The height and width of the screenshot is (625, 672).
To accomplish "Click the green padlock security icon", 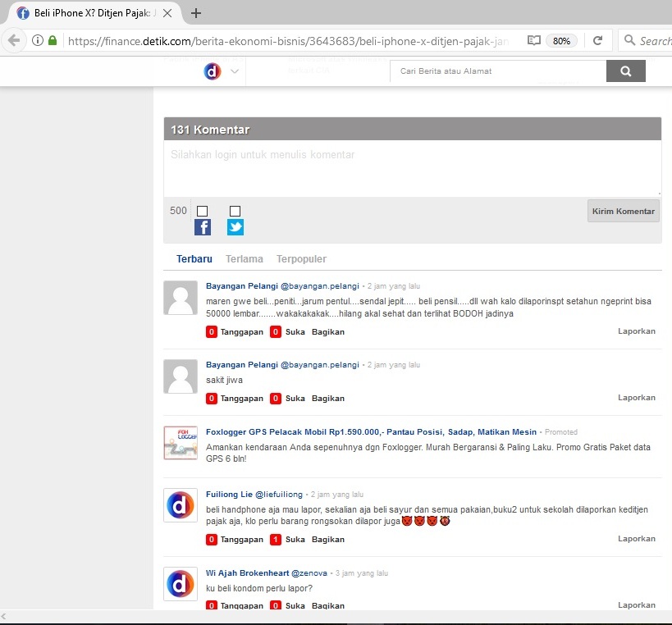I will (53, 40).
